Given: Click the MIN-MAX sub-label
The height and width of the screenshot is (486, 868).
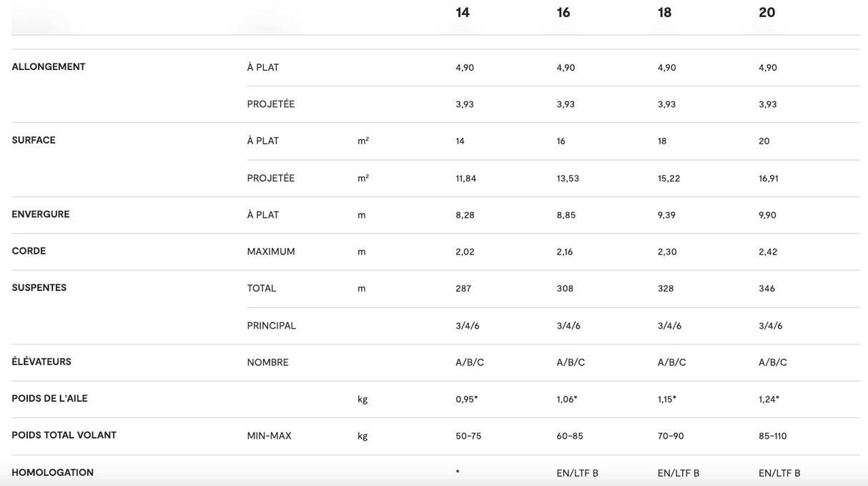Looking at the screenshot, I should point(269,436).
